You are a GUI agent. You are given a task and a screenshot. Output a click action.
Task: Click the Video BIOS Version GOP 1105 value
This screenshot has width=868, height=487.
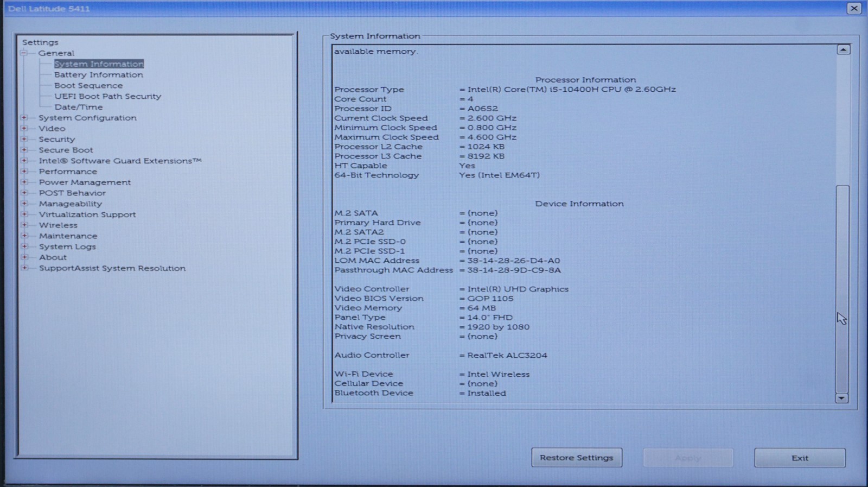(x=490, y=299)
